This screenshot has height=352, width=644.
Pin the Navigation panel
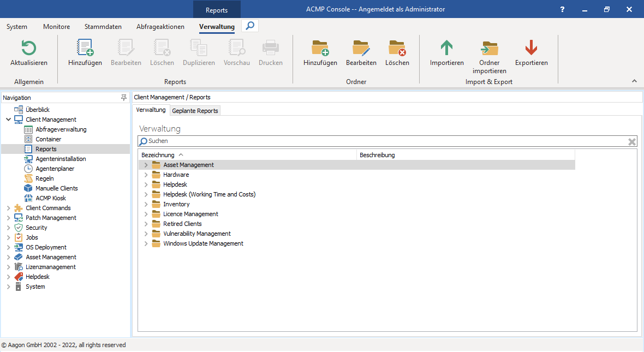point(124,97)
